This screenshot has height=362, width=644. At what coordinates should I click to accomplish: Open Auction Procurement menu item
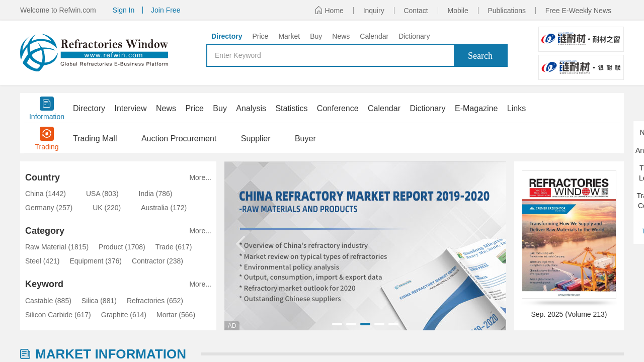pos(179,138)
